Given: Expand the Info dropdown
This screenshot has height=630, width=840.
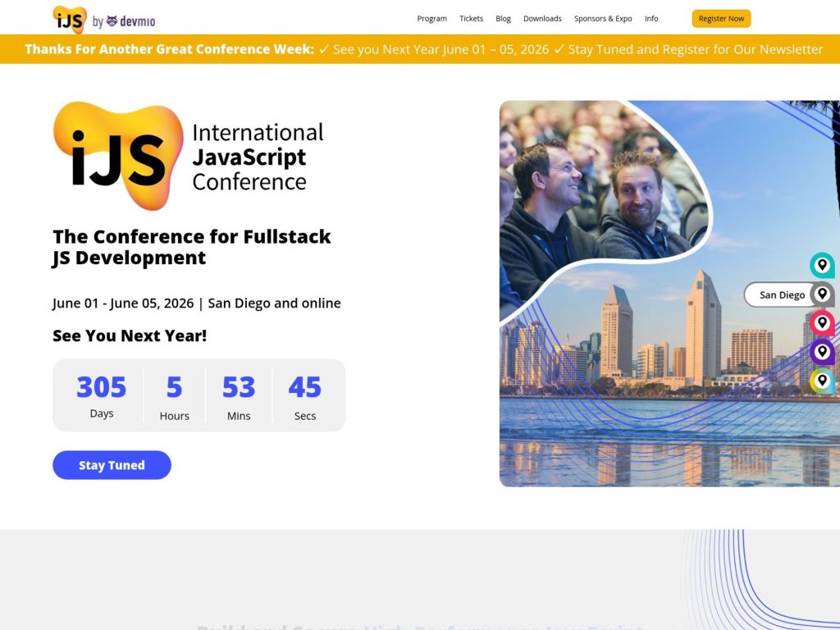Looking at the screenshot, I should [651, 18].
